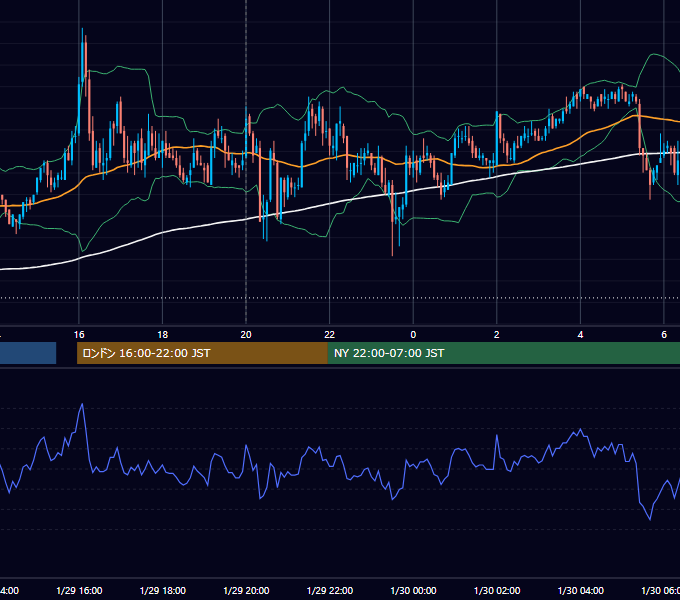
Task: Click the ロンドン 16:00-22:00 JST session bar
Action: click(x=202, y=353)
